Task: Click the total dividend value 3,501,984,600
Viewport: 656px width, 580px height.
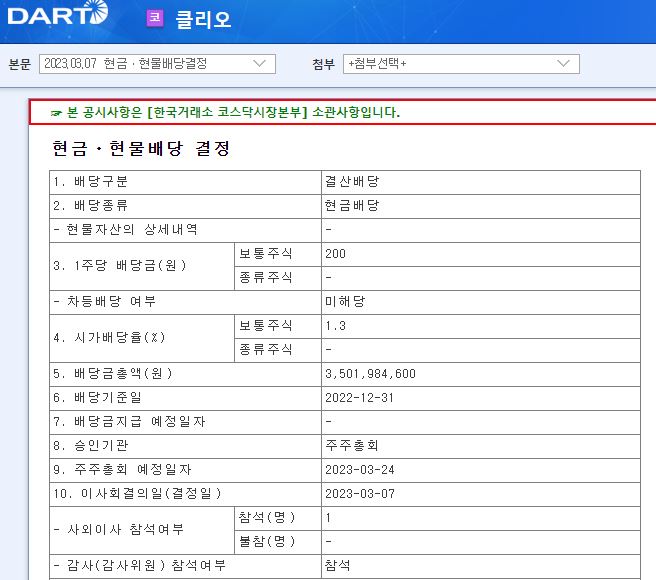Action: click(x=371, y=374)
